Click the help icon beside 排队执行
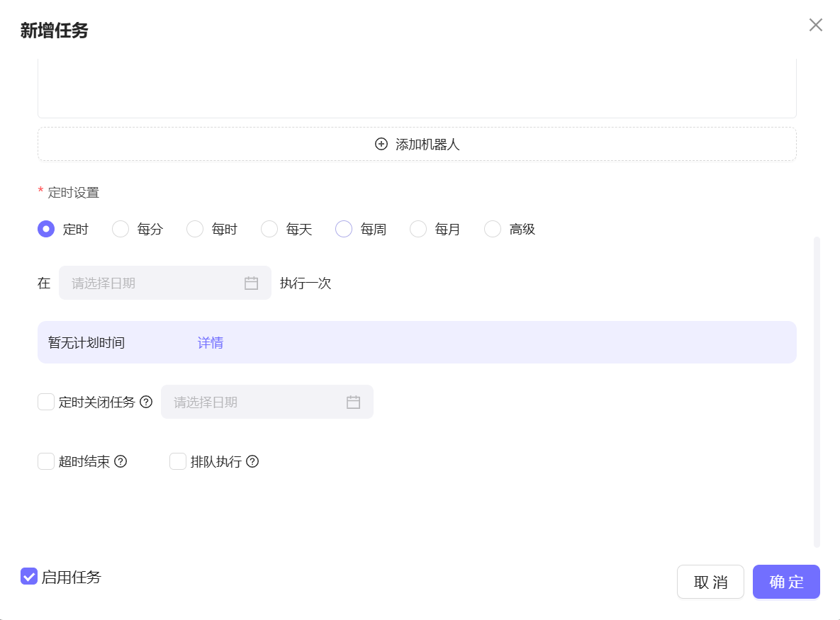 tap(253, 461)
